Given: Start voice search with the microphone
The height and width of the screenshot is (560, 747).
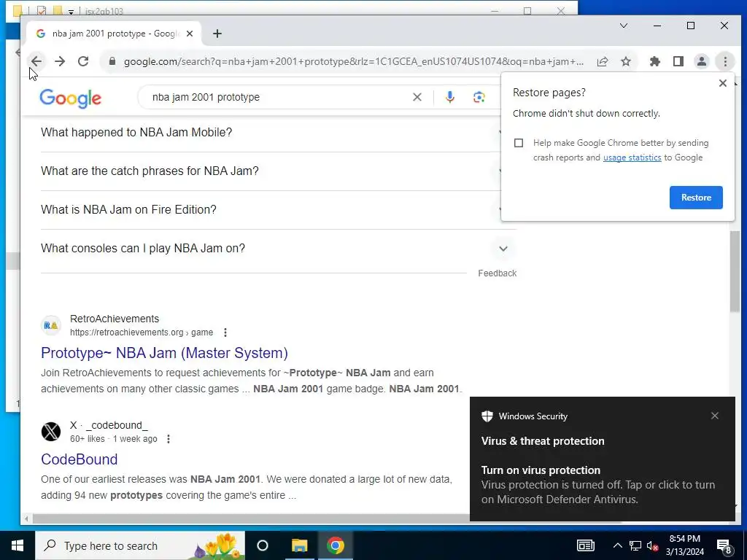Looking at the screenshot, I should point(449,97).
